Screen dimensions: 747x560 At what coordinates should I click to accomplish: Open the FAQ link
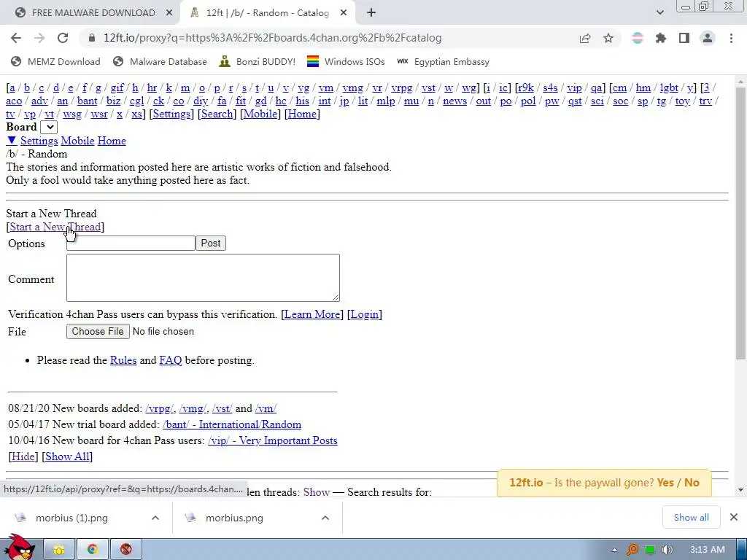[171, 360]
